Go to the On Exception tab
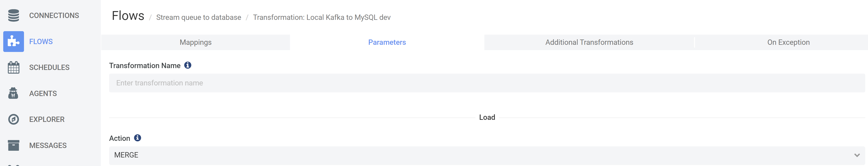868x166 pixels. point(788,42)
